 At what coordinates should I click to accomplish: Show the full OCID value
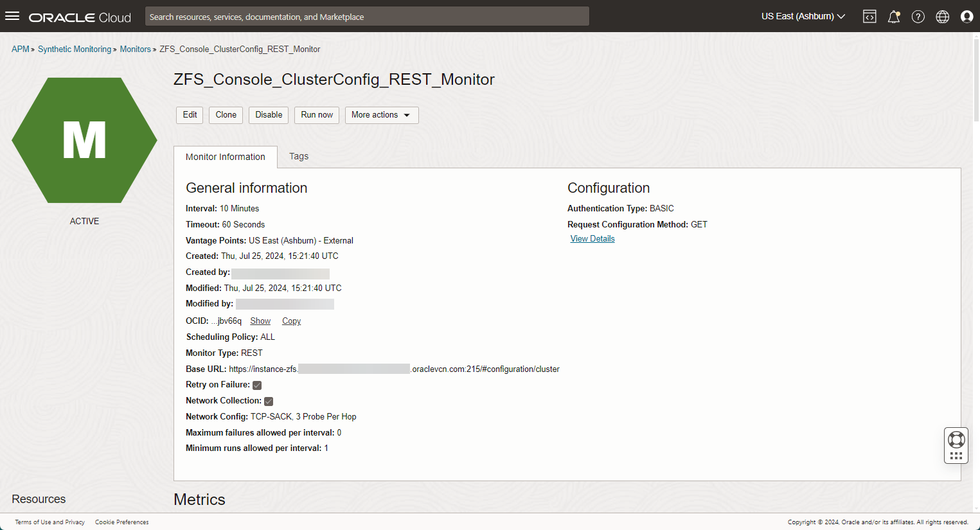click(x=260, y=321)
